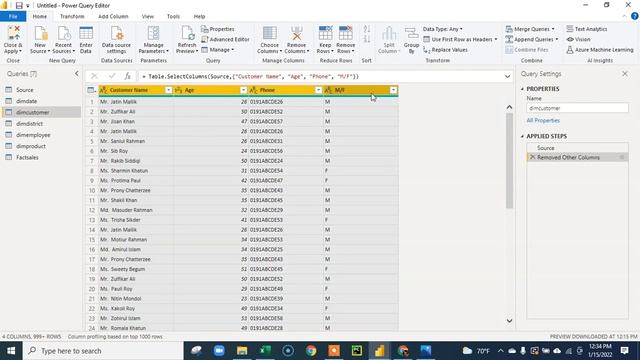Open the M/F column filter dropdown

[393, 90]
